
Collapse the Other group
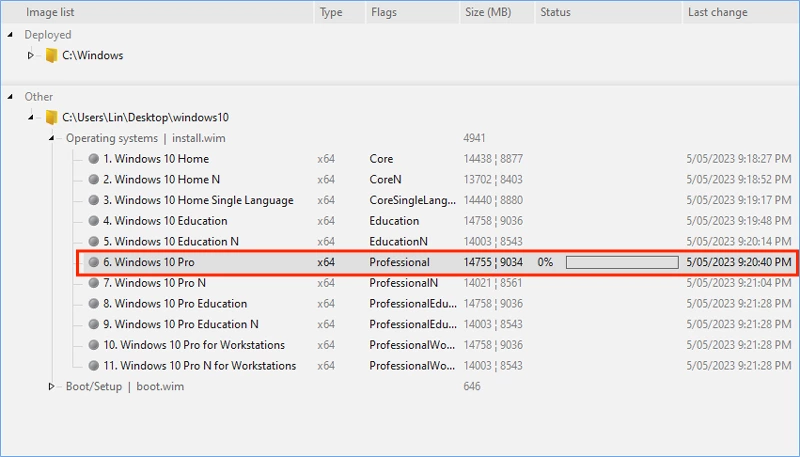click(10, 96)
